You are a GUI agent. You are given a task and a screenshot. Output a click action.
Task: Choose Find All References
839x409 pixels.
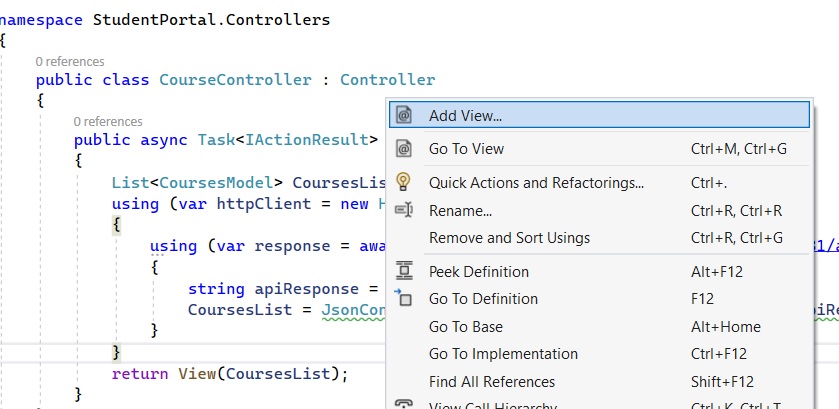[599, 382]
